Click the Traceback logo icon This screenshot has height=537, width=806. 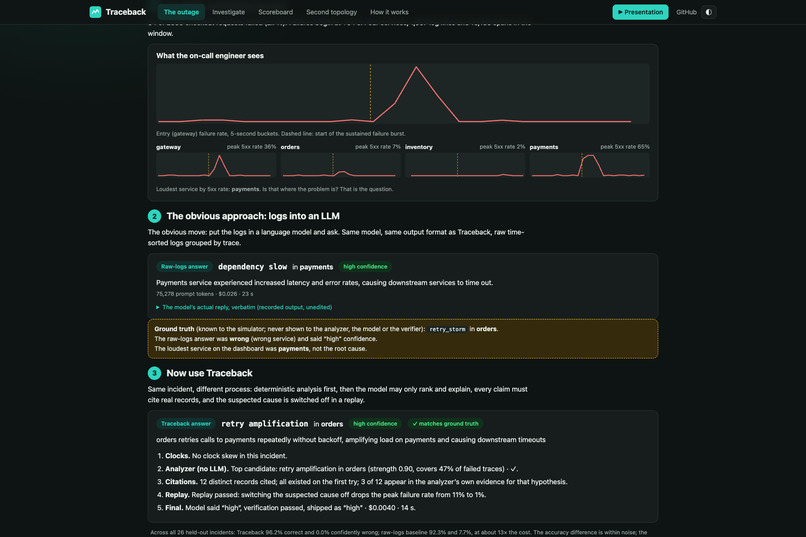coord(95,12)
